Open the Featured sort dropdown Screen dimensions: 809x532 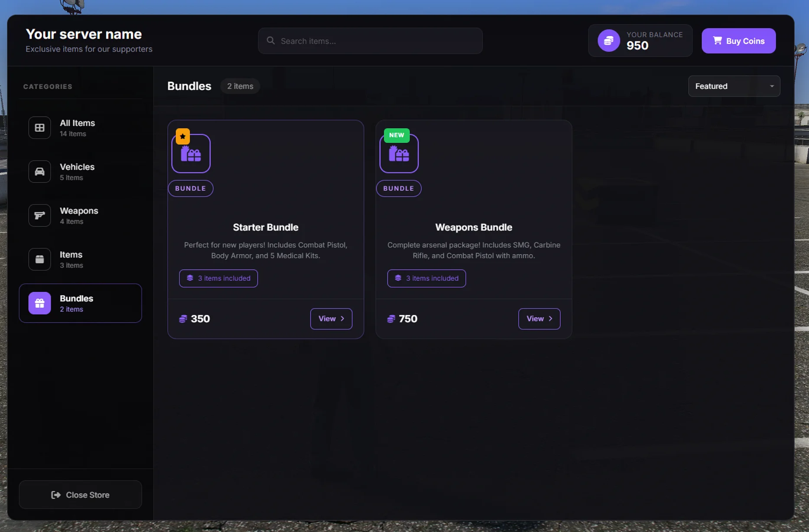(734, 86)
